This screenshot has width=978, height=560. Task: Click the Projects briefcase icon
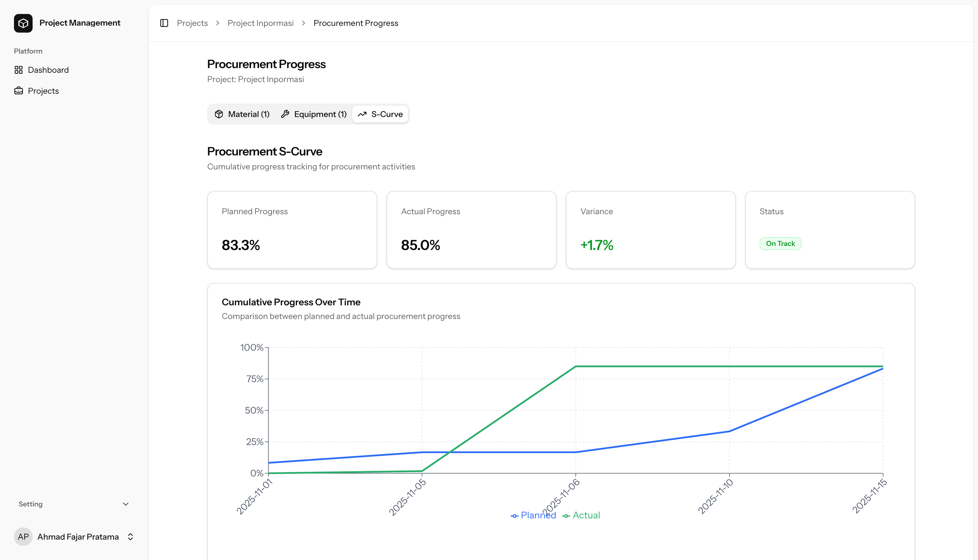click(18, 91)
